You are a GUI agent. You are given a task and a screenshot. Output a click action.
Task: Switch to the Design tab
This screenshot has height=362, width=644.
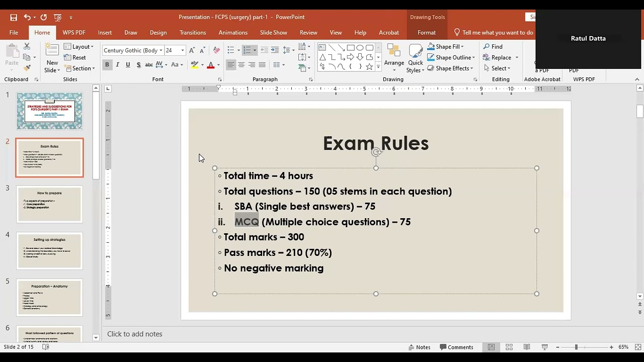click(x=158, y=32)
